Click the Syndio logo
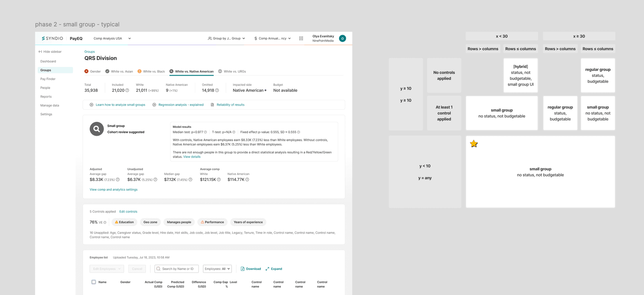This screenshot has width=644, height=295. coord(52,38)
